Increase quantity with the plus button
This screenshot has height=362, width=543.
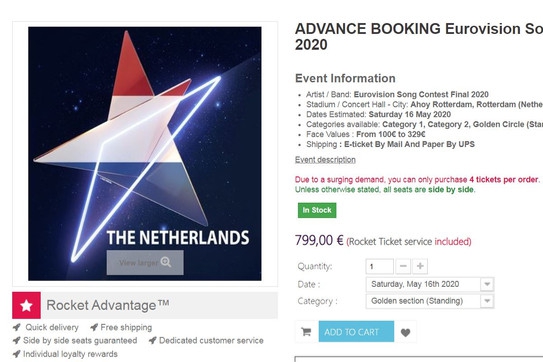point(420,266)
